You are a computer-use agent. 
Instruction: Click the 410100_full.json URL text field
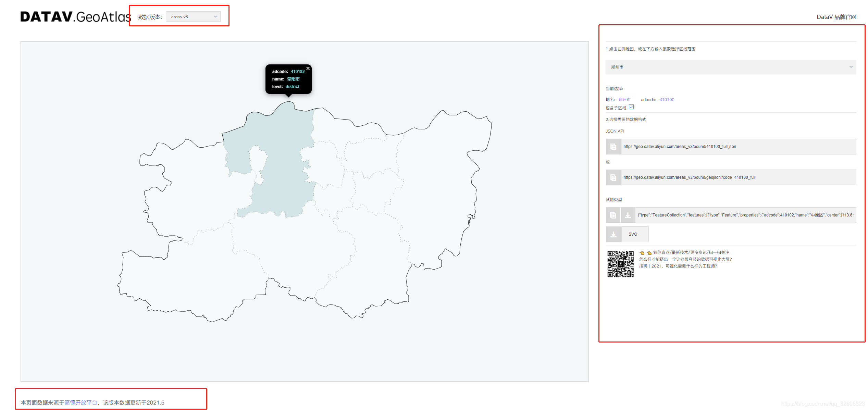[x=736, y=147]
